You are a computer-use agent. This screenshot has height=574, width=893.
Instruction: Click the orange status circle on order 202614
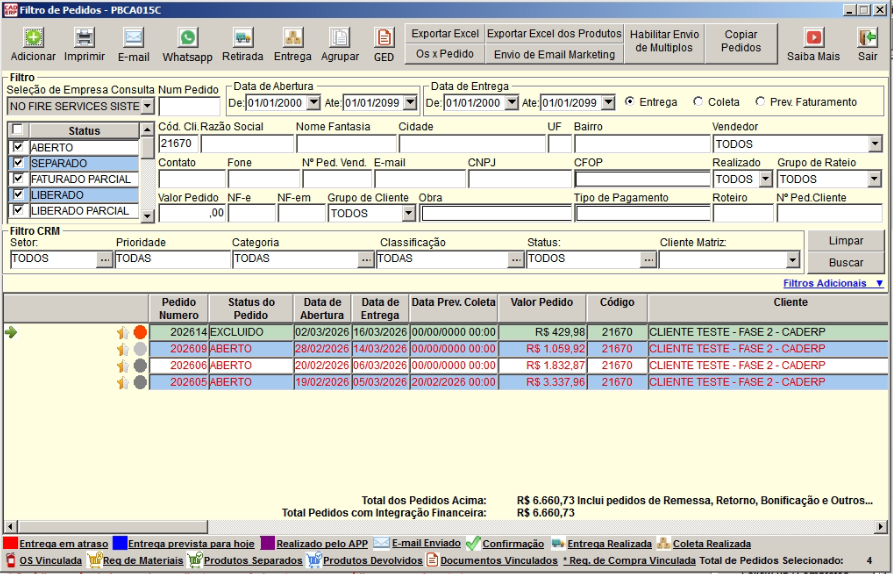tap(140, 332)
